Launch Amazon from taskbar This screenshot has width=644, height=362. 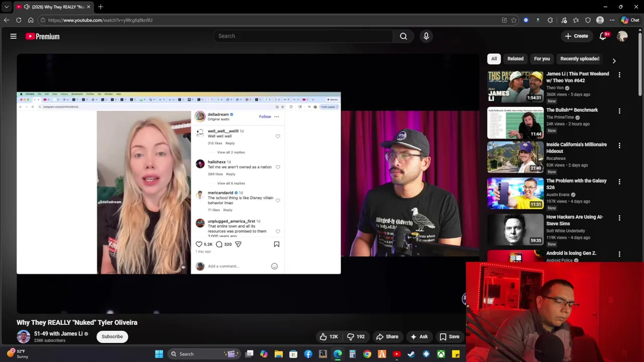click(x=323, y=354)
